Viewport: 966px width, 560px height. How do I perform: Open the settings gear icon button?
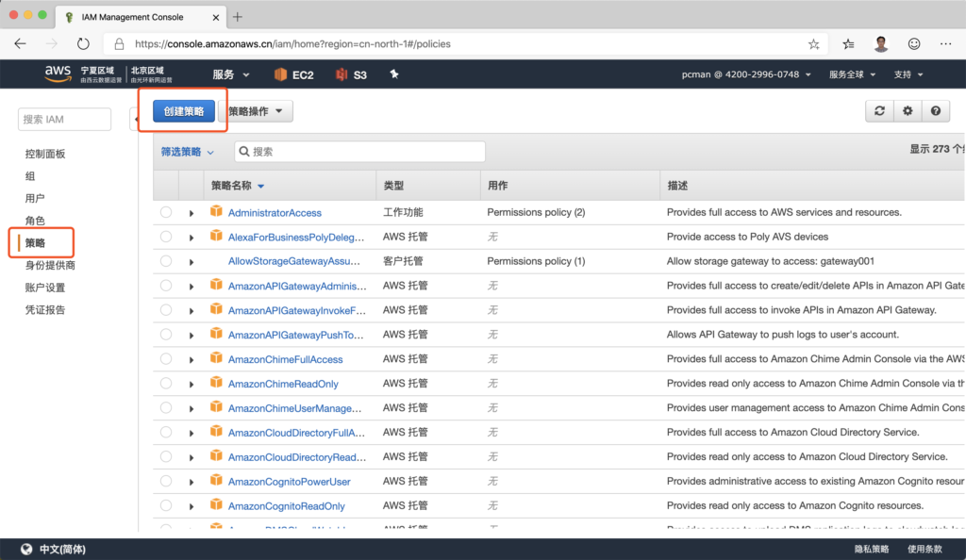click(x=908, y=111)
